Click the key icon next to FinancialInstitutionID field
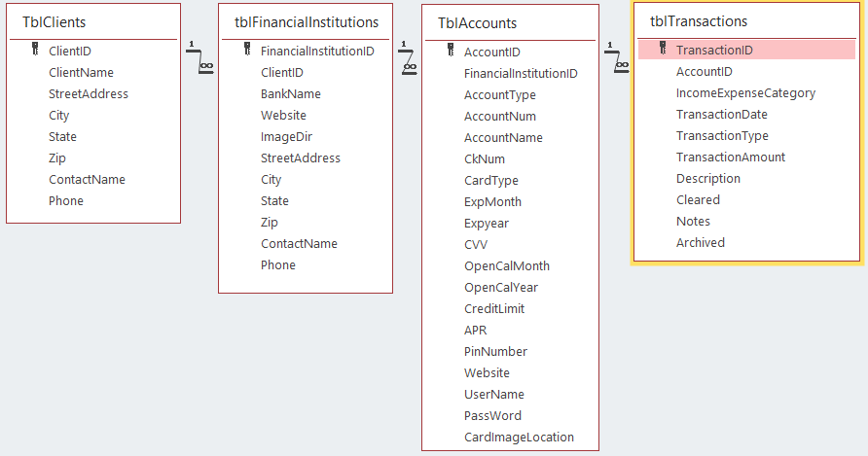The width and height of the screenshot is (868, 456). pyautogui.click(x=247, y=50)
